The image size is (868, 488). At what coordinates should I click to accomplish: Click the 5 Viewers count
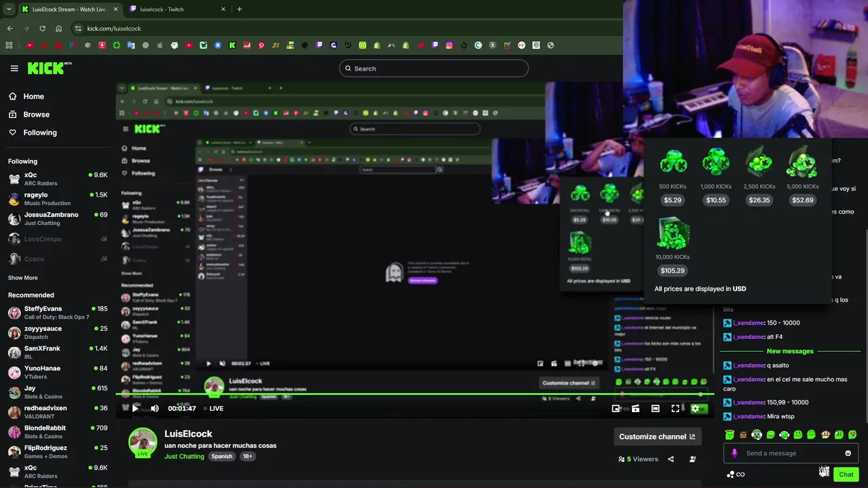pos(638,459)
